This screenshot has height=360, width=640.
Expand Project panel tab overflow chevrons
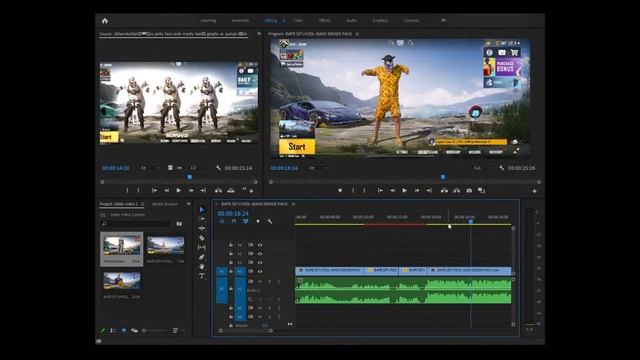pos(189,204)
